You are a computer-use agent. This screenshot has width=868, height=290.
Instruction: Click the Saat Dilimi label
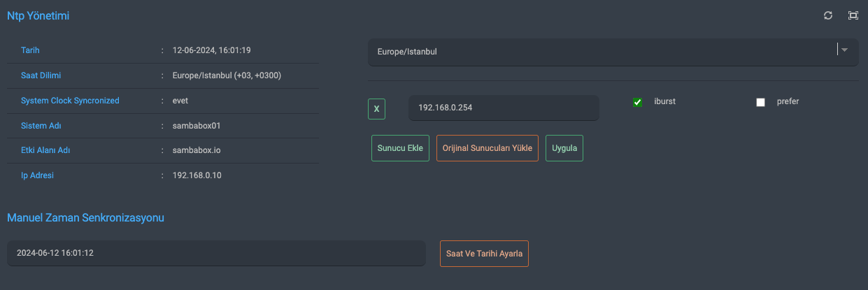[42, 75]
